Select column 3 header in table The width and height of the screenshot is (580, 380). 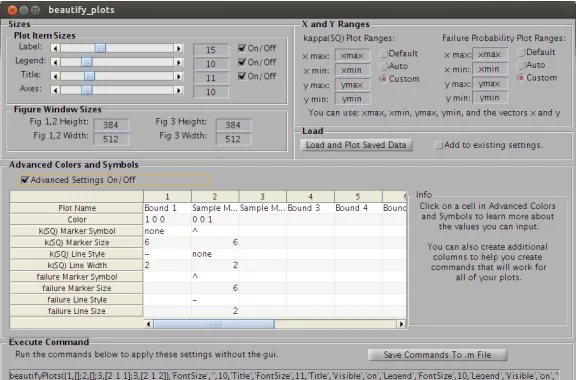tap(263, 196)
